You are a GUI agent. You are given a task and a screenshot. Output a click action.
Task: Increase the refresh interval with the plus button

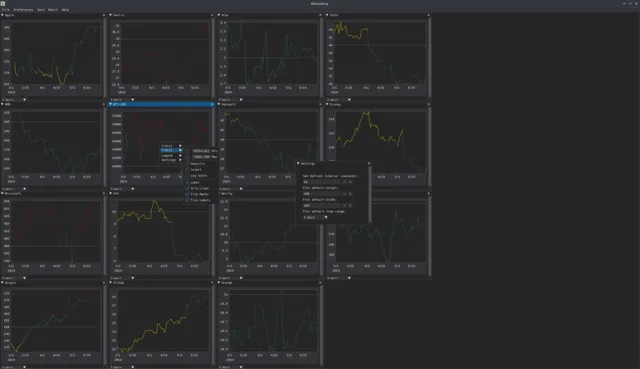350,182
